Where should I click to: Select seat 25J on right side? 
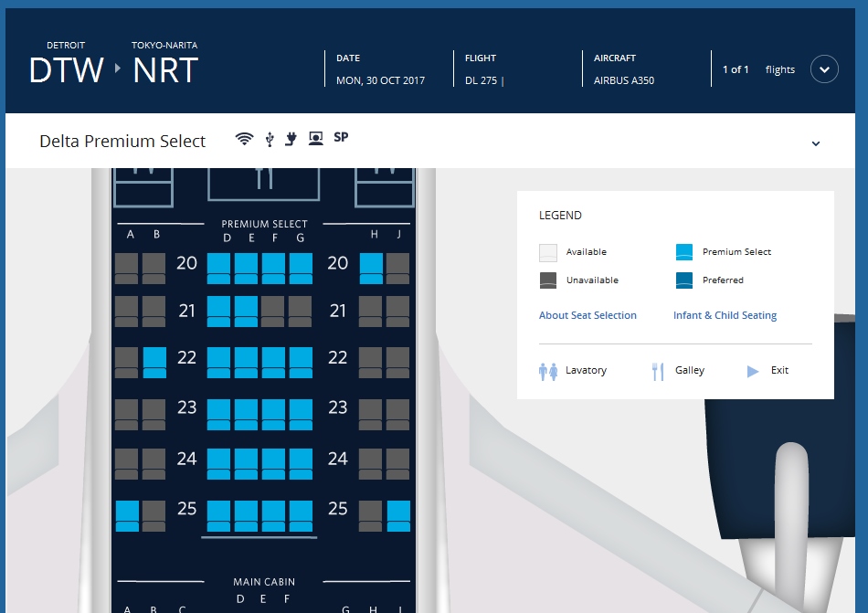click(x=398, y=515)
